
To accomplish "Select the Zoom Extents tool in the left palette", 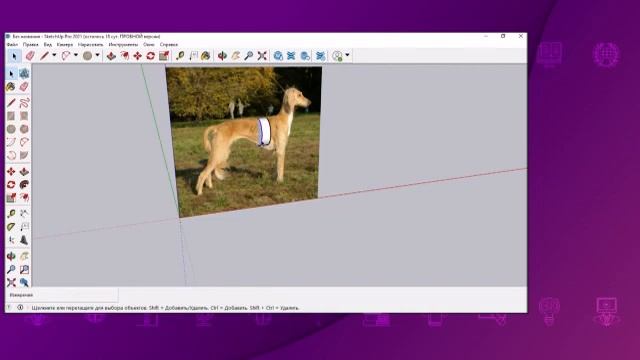I will point(11,282).
